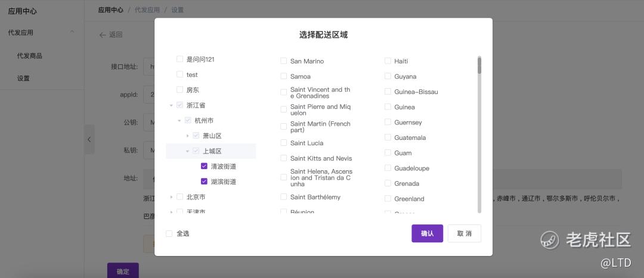The width and height of the screenshot is (644, 278).
Task: Click the 应用中心 sidebar title
Action: pyautogui.click(x=23, y=11)
